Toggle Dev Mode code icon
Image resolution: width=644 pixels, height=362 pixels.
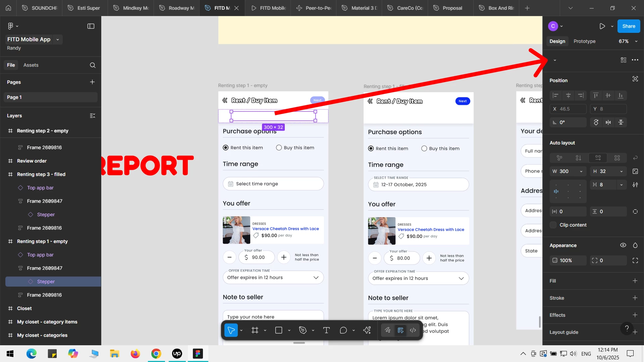coord(413,330)
